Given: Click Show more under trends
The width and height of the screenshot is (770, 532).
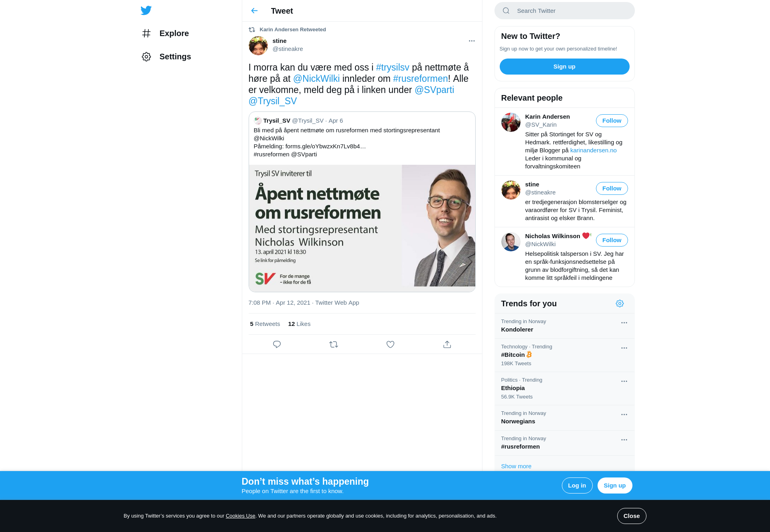Looking at the screenshot, I should coord(516,466).
